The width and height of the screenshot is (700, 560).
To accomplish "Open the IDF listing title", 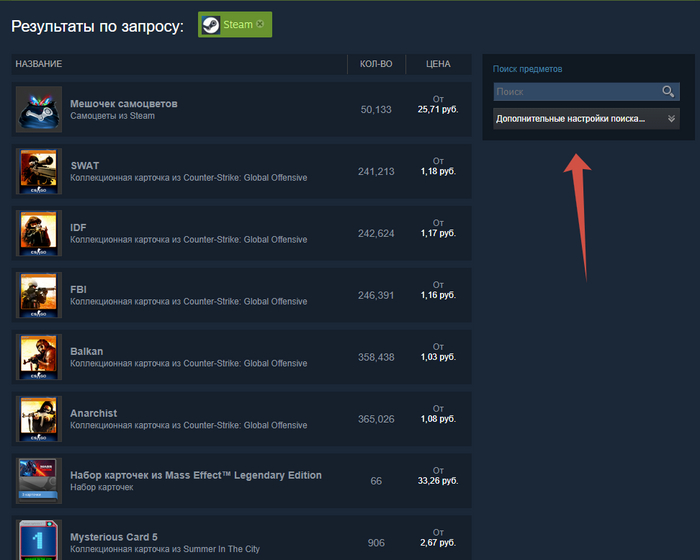I will pyautogui.click(x=78, y=228).
